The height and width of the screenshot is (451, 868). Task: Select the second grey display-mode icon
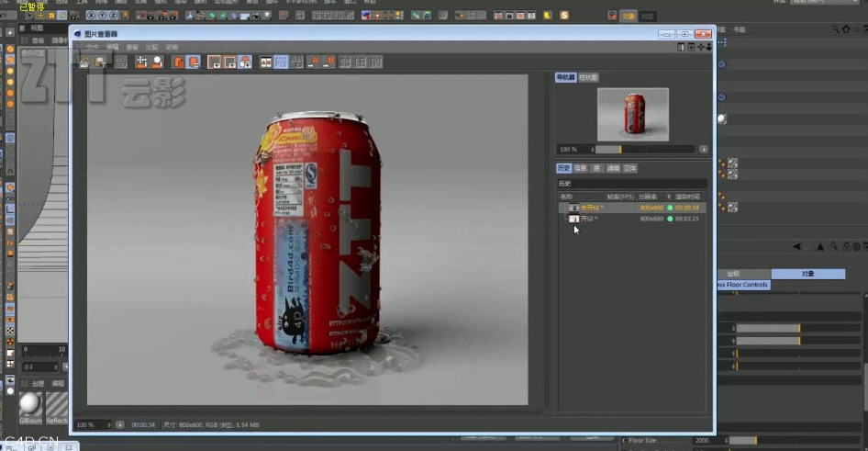(x=229, y=62)
